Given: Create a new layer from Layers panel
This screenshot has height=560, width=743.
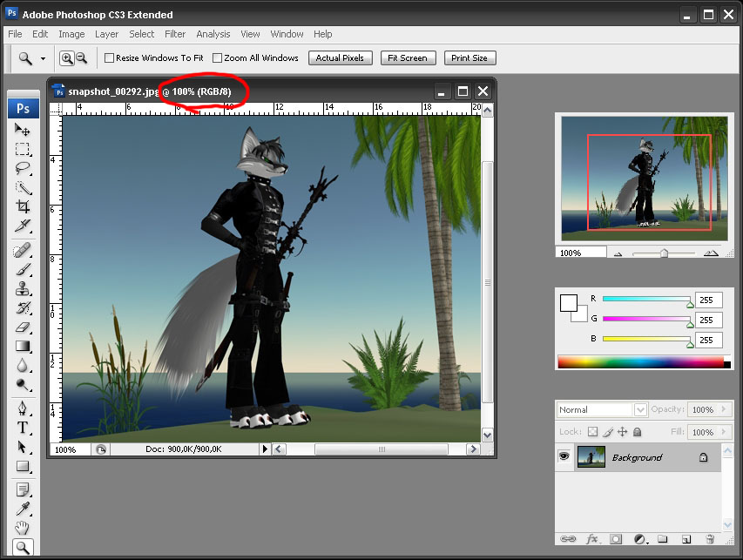Looking at the screenshot, I should pos(686,540).
